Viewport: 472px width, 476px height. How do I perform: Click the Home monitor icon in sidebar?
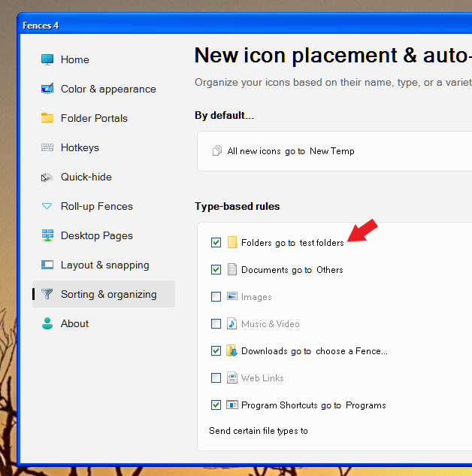click(47, 60)
